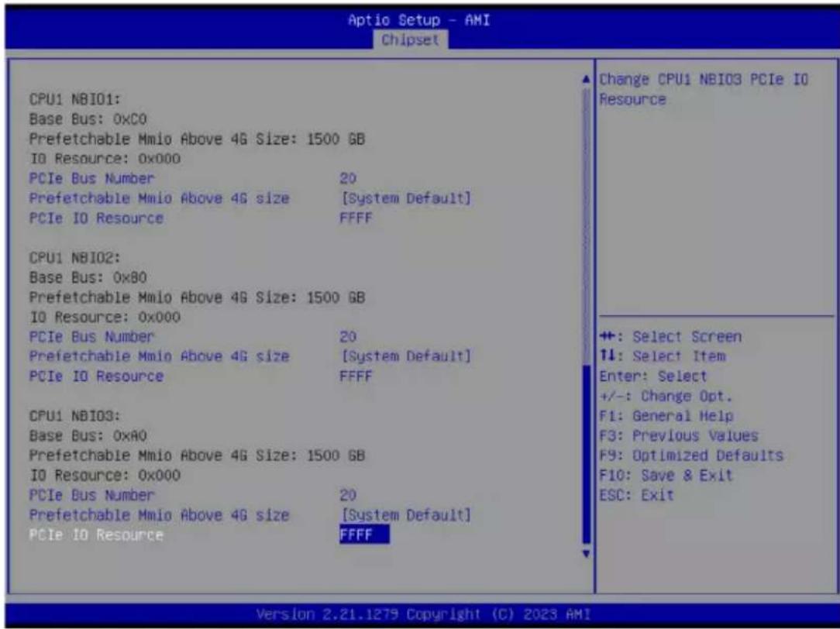Click the FFFF value for NBIO1 IO Resource
Screen dimensions: 840x629
[356, 218]
